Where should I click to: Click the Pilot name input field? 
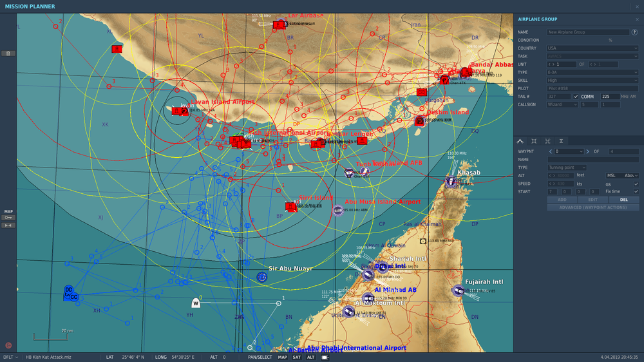coord(592,88)
